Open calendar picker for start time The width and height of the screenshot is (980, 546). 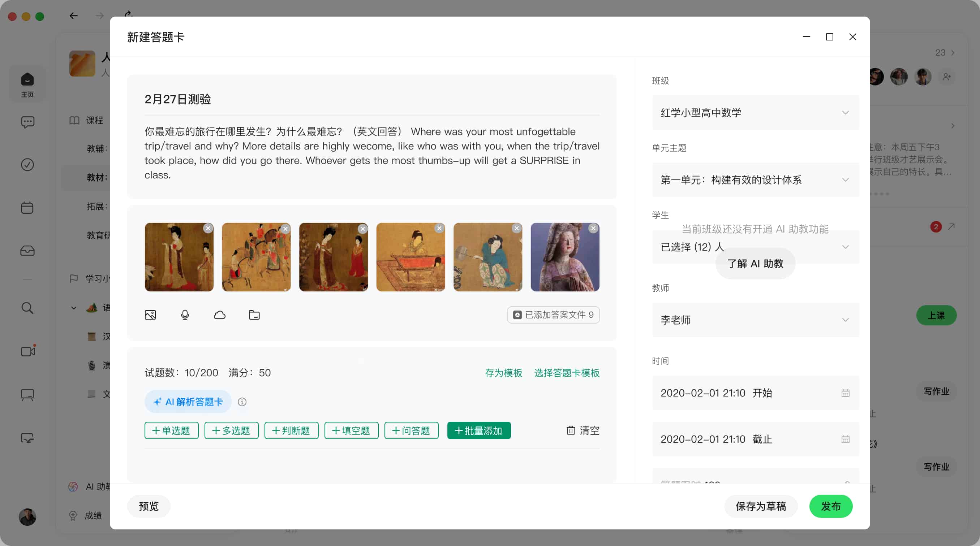tap(845, 393)
